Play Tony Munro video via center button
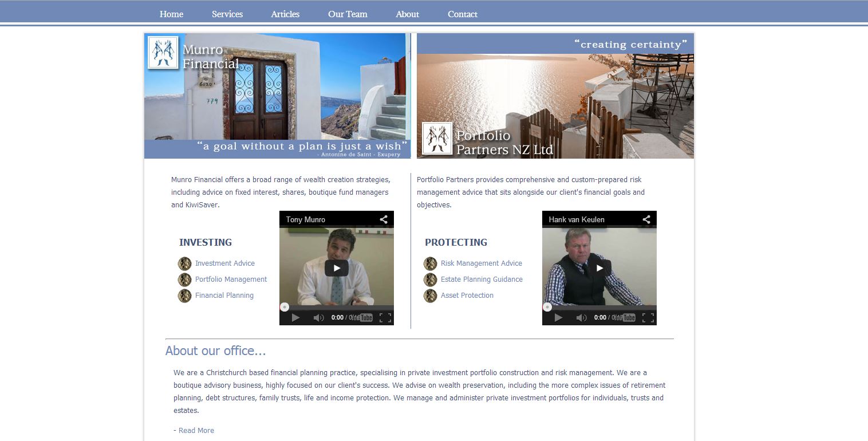The width and height of the screenshot is (868, 441). click(337, 268)
